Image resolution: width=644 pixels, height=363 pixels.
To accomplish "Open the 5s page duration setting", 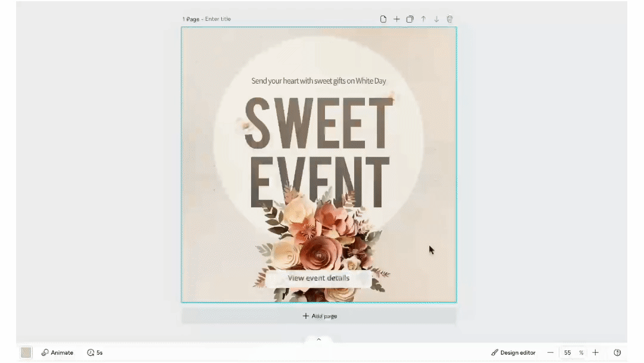I will (x=95, y=353).
